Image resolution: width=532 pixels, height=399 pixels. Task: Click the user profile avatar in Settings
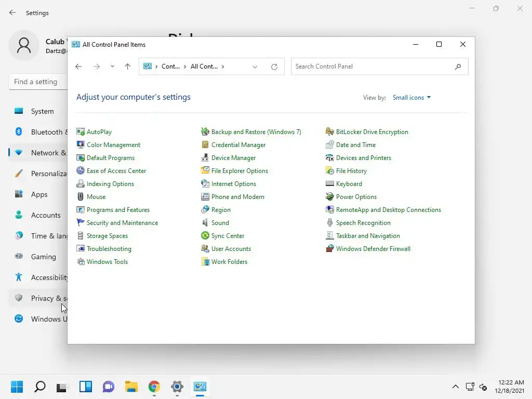24,46
